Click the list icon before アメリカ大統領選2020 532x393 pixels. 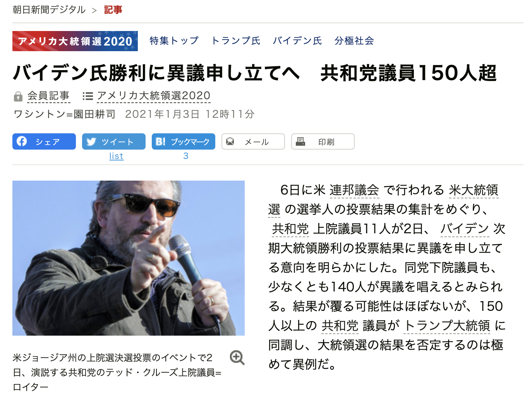click(x=88, y=96)
